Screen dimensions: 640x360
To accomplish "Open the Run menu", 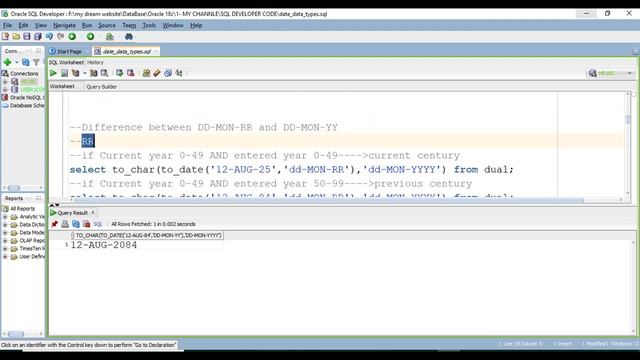I will click(x=87, y=25).
